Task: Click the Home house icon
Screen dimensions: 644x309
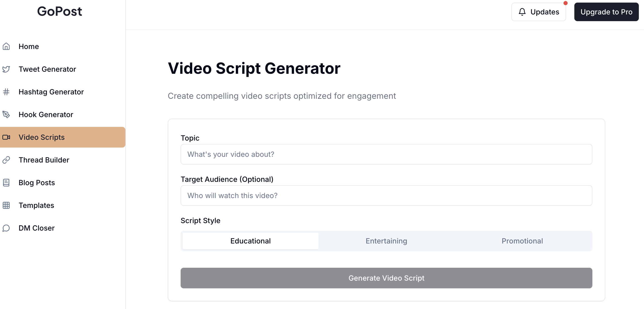Action: pos(6,46)
